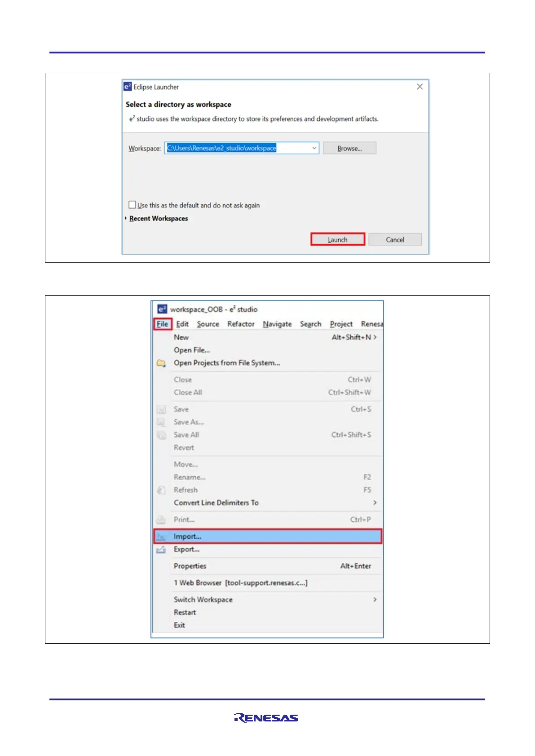Click the Launch button
The height and width of the screenshot is (756, 535).
[x=337, y=239]
